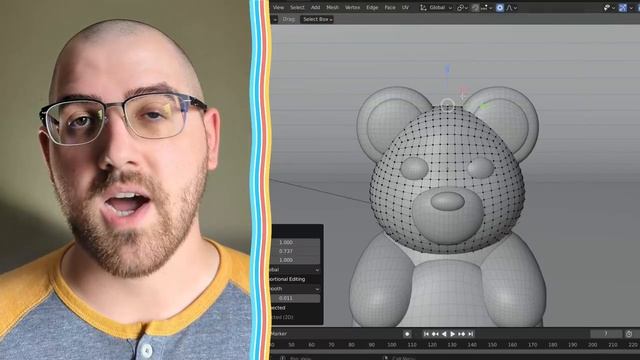Click the red X axis gizmo handle

tap(463, 91)
